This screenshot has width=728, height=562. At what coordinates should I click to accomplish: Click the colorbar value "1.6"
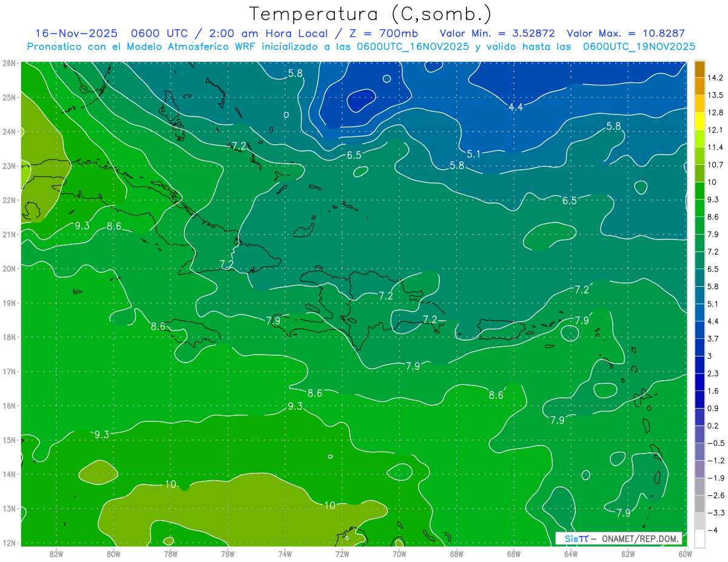point(713,391)
